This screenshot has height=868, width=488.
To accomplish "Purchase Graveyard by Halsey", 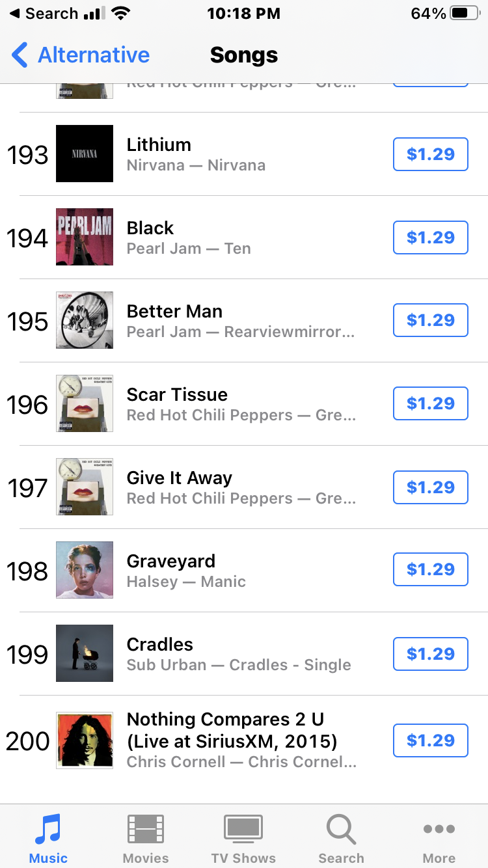I will [x=430, y=569].
